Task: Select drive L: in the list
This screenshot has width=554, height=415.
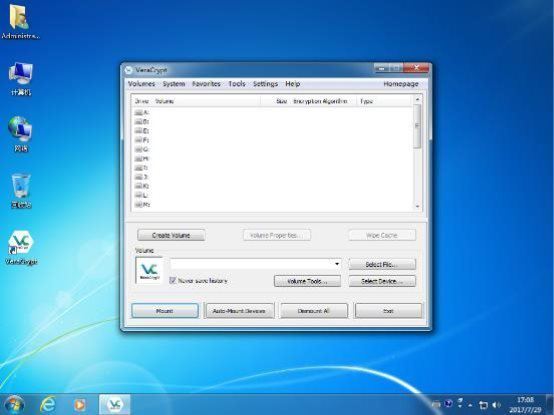Action: tap(142, 195)
